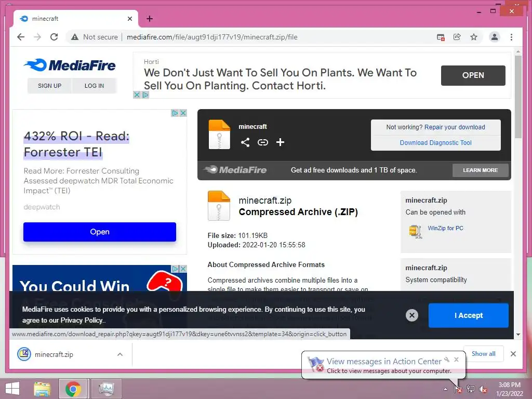Copy link using the chain icon
The image size is (532, 399).
click(x=262, y=142)
